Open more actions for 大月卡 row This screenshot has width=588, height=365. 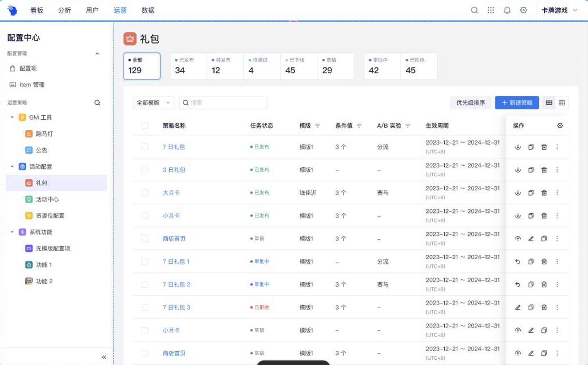557,193
